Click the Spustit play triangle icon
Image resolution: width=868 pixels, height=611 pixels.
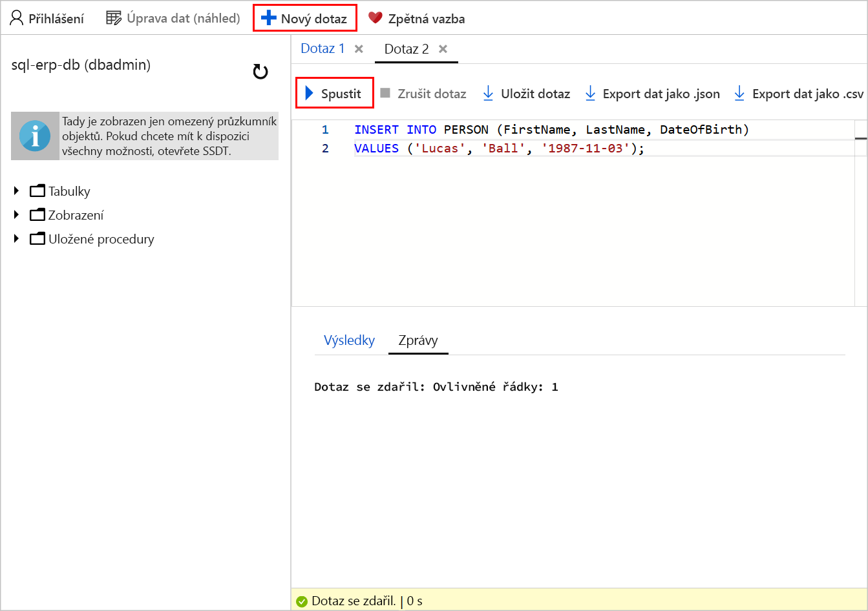click(309, 93)
